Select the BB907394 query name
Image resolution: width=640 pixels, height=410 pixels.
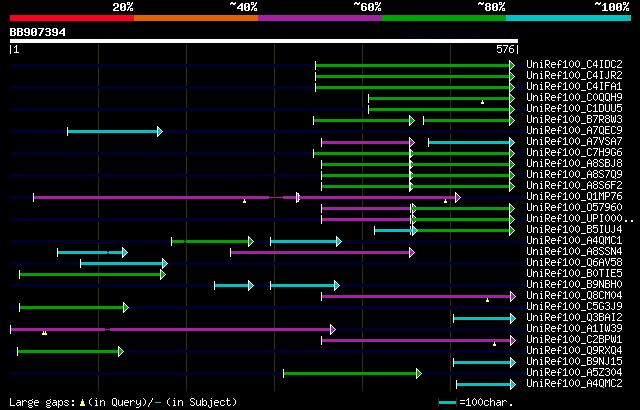tap(38, 32)
